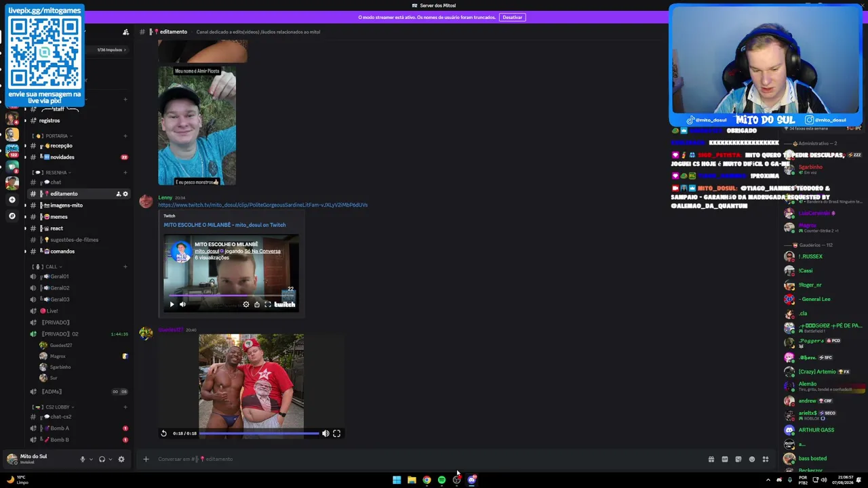
Task: Click the 'MITO ESCOLHE O MILANBÊ' embed title
Action: pos(224,225)
